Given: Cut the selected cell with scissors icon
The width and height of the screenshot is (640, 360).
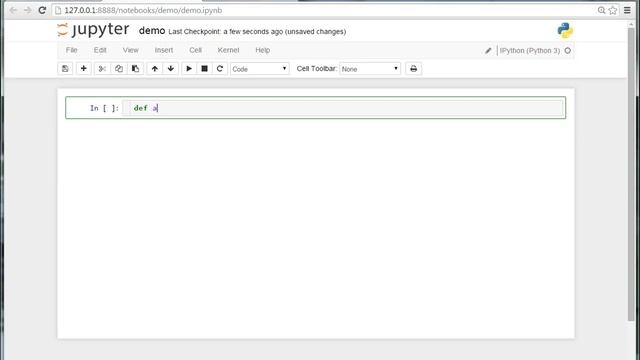Looking at the screenshot, I should point(102,69).
